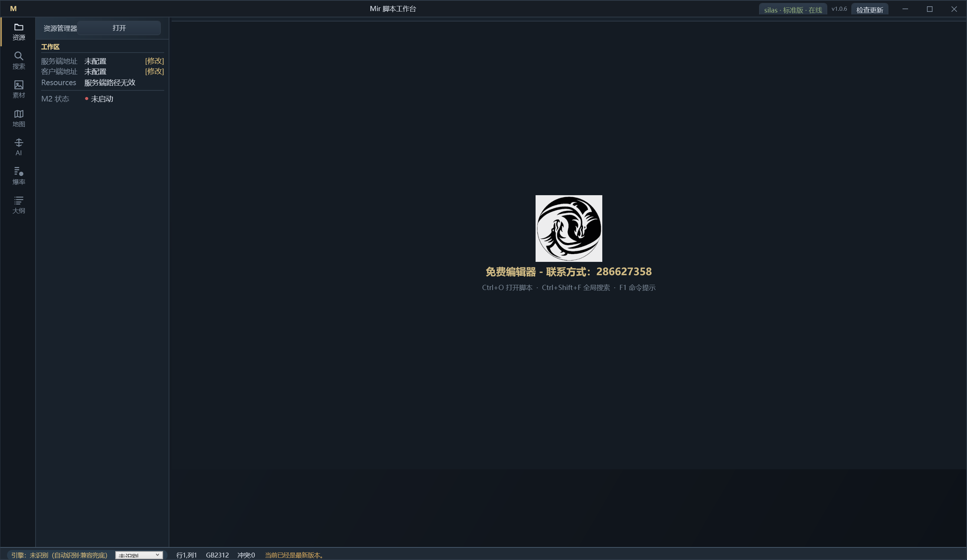This screenshot has width=967, height=560.
Task: Click the 未启动 M2 status indicator
Action: (x=99, y=99)
